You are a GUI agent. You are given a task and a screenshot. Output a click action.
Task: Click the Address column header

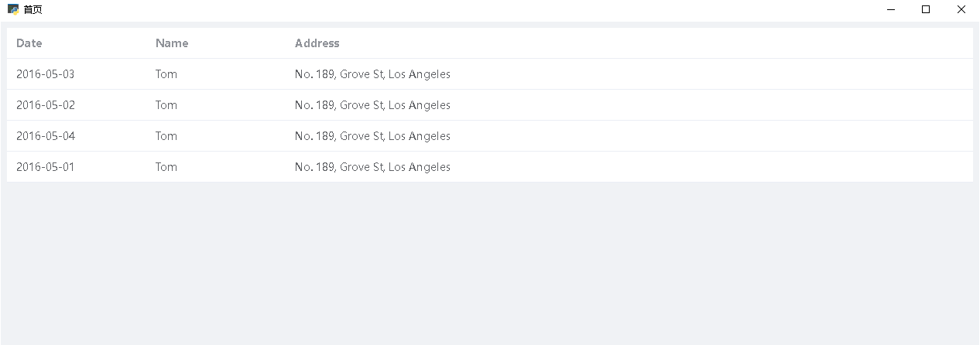[317, 43]
